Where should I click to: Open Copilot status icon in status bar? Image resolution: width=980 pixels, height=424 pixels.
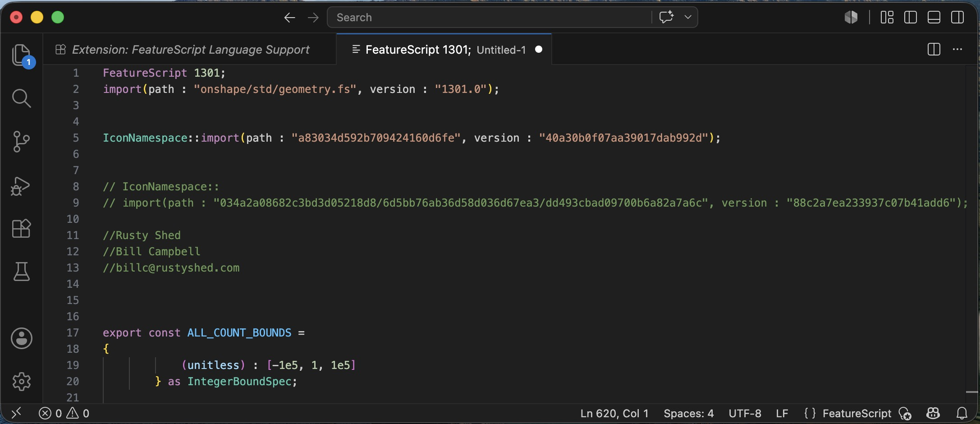[x=933, y=413]
